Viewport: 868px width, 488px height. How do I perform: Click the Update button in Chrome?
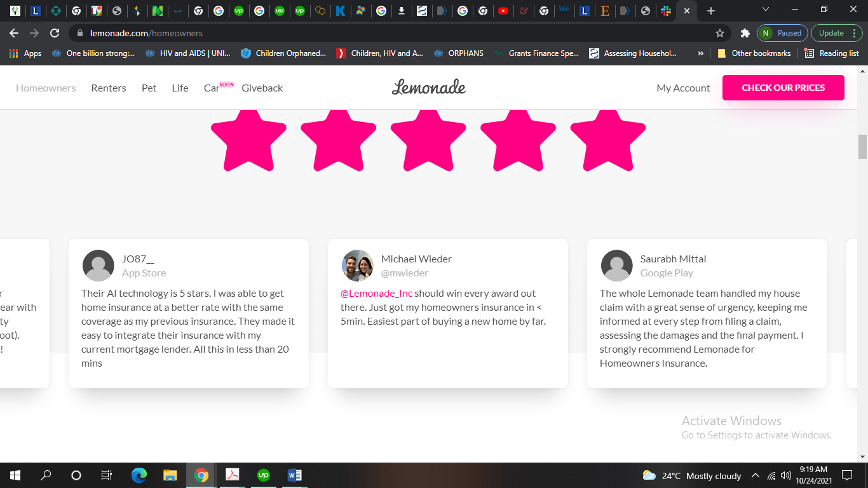(x=836, y=33)
